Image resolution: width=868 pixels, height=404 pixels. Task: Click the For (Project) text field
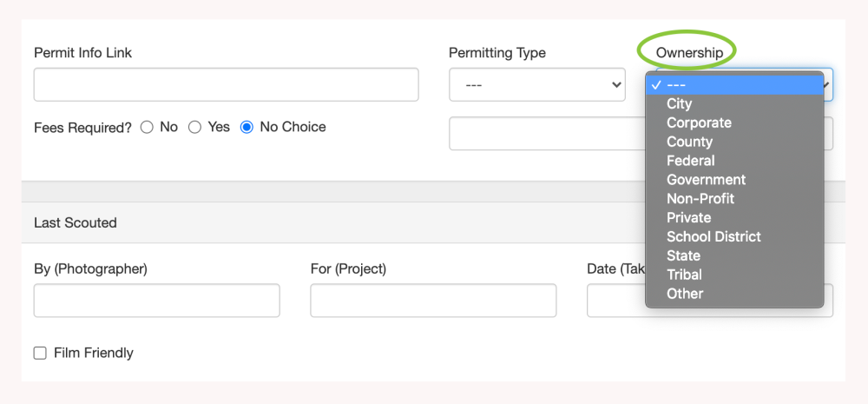click(x=432, y=301)
